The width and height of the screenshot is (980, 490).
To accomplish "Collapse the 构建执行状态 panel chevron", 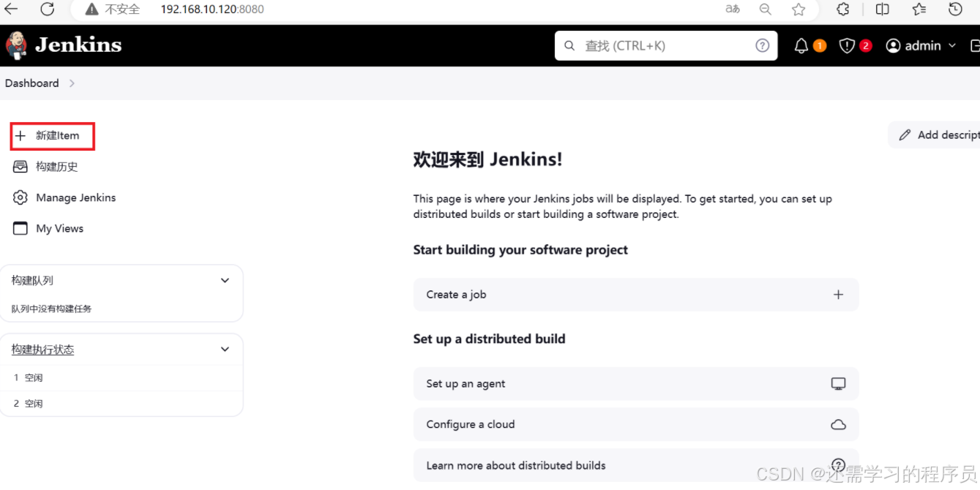I will click(225, 350).
